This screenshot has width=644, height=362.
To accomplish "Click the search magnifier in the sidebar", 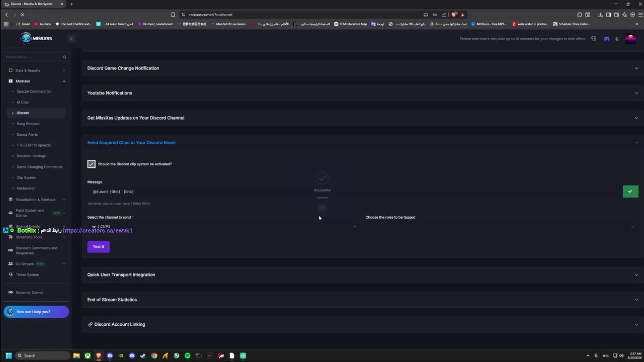I will point(64,57).
